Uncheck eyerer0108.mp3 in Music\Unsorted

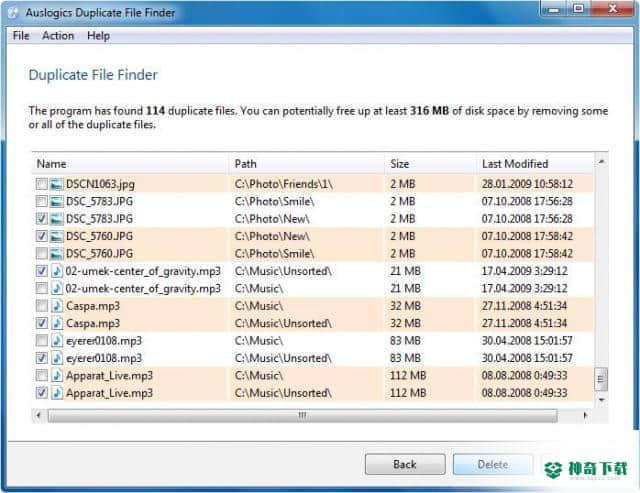coord(42,358)
